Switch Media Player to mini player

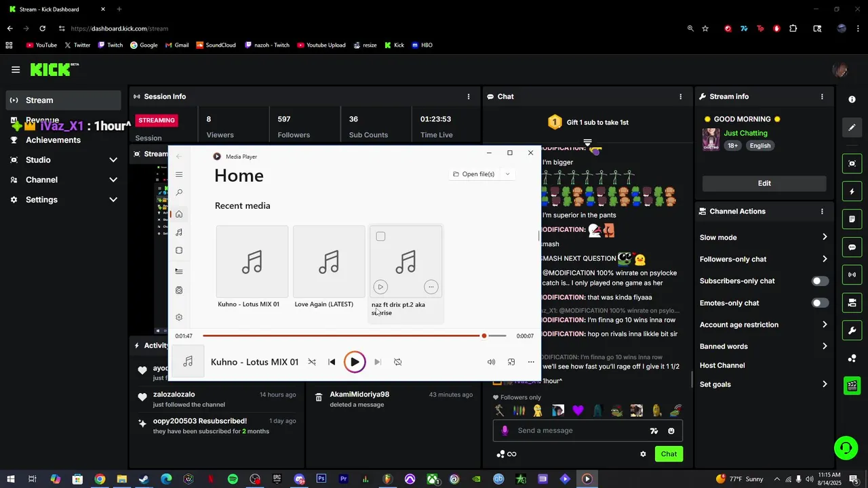tap(511, 362)
